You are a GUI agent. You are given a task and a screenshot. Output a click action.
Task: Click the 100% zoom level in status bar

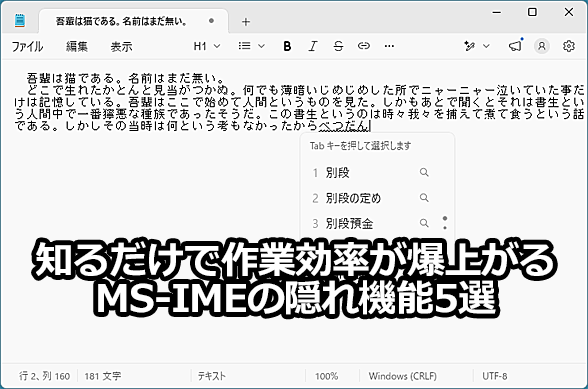tap(326, 376)
